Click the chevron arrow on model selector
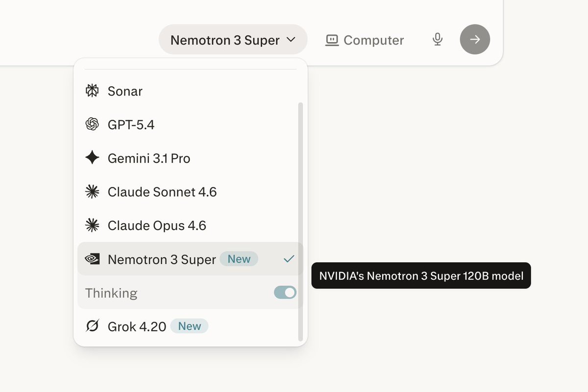This screenshot has height=392, width=588. pyautogui.click(x=291, y=40)
